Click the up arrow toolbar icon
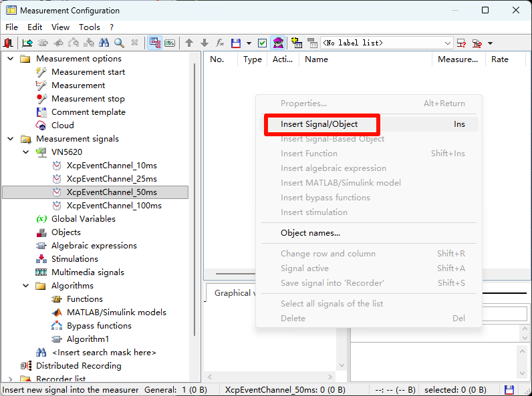This screenshot has height=396, width=532. [189, 43]
